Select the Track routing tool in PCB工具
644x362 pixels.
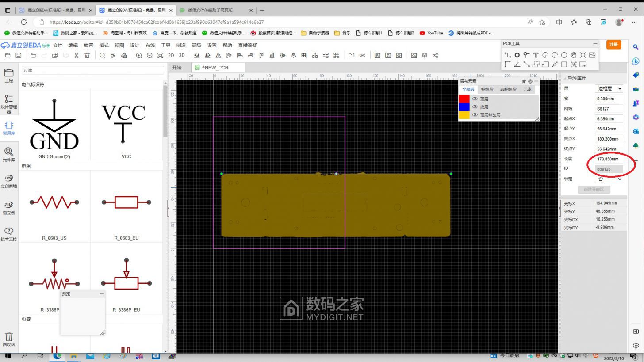(x=507, y=55)
